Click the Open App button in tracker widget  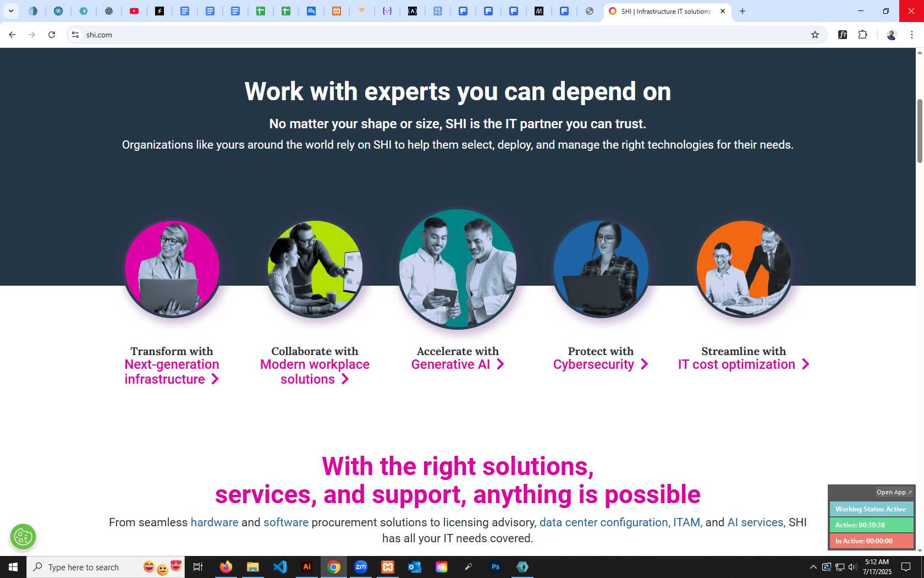(x=894, y=492)
